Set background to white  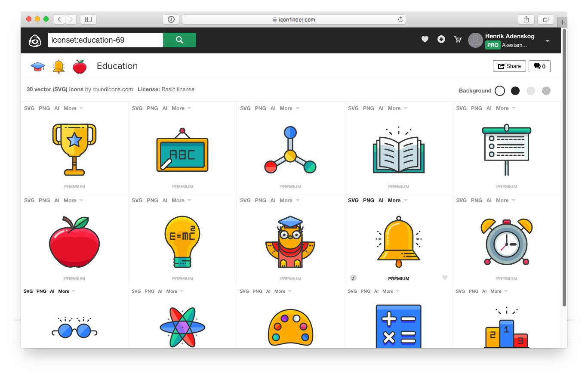(500, 91)
